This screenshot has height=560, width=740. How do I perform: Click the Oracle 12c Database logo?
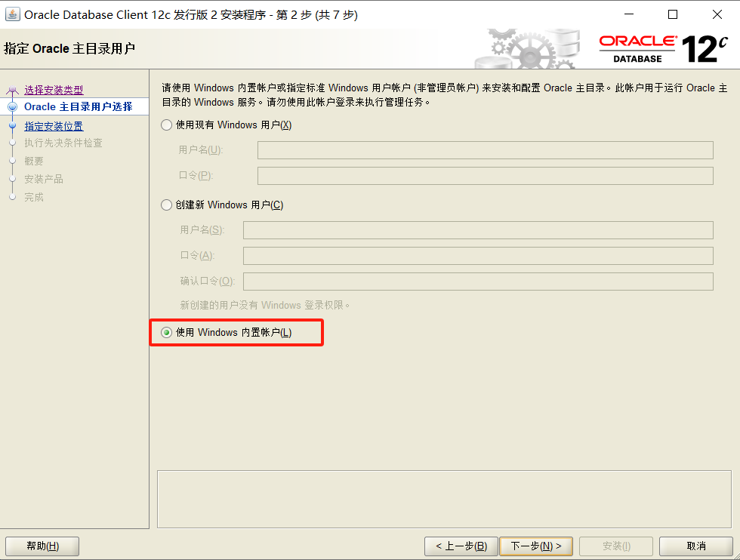[664, 49]
